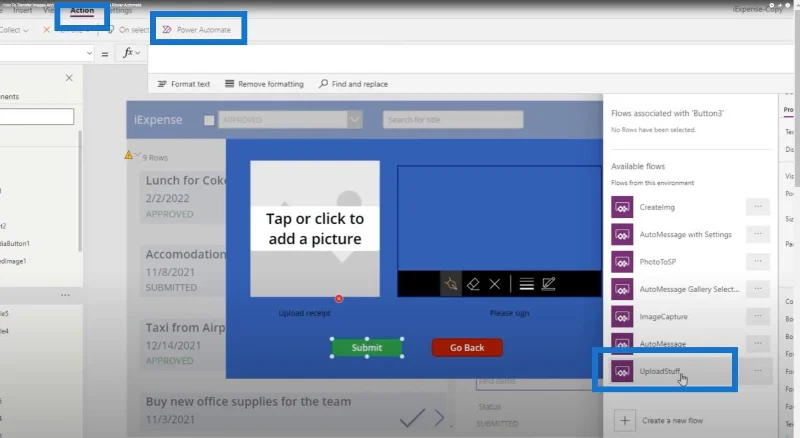800x438 pixels.
Task: Click Remove formatting
Action: coord(264,84)
